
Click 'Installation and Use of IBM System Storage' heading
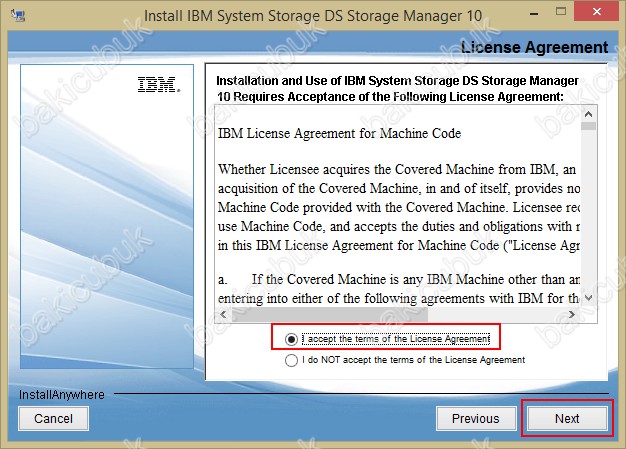point(398,89)
